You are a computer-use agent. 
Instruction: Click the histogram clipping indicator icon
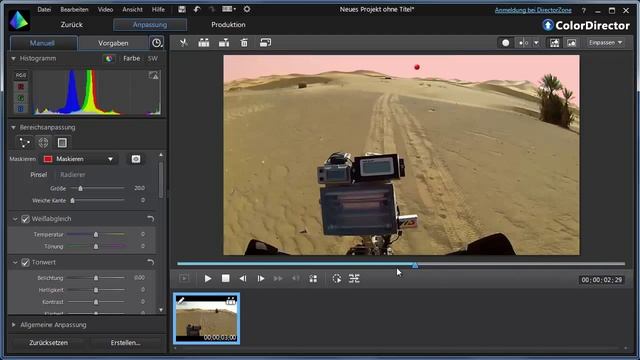coord(153,75)
